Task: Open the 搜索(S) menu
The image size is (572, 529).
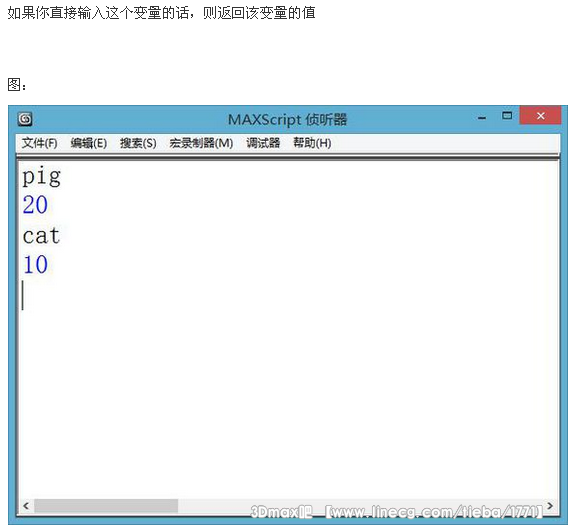Action: click(138, 143)
